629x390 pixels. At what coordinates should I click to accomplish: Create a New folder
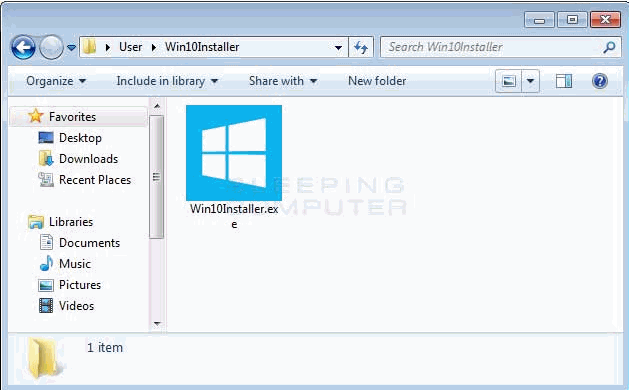(377, 81)
